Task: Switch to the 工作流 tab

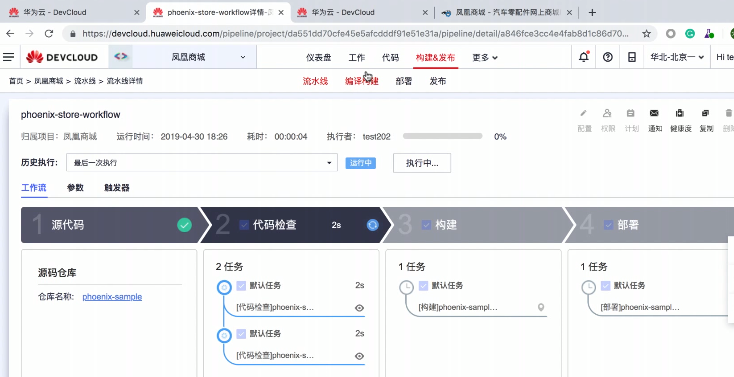Action: click(x=34, y=188)
